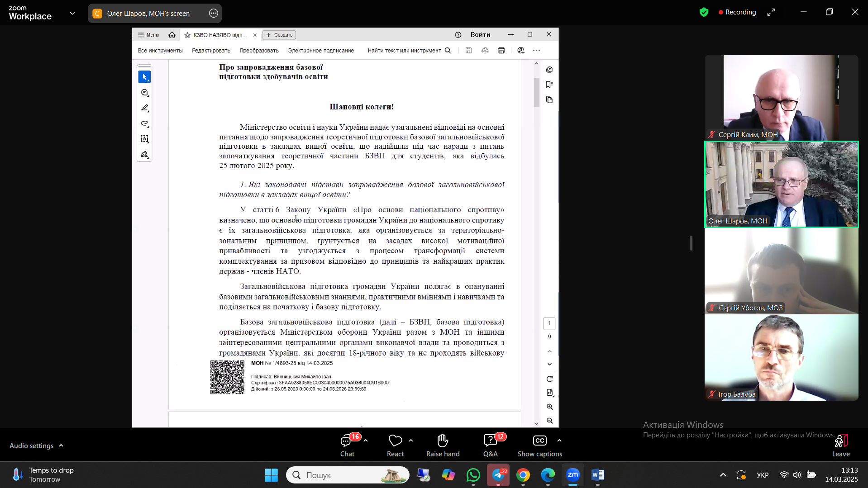
Task: Raise hand in the Zoom meeting
Action: [443, 445]
